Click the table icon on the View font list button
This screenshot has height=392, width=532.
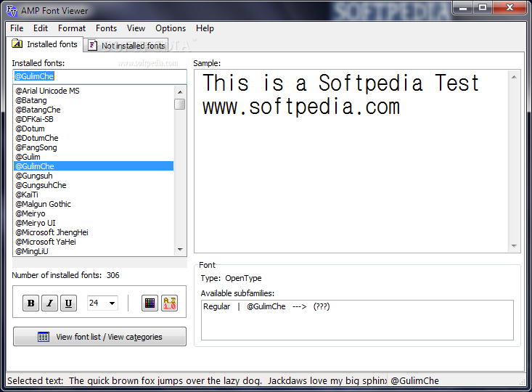[44, 337]
